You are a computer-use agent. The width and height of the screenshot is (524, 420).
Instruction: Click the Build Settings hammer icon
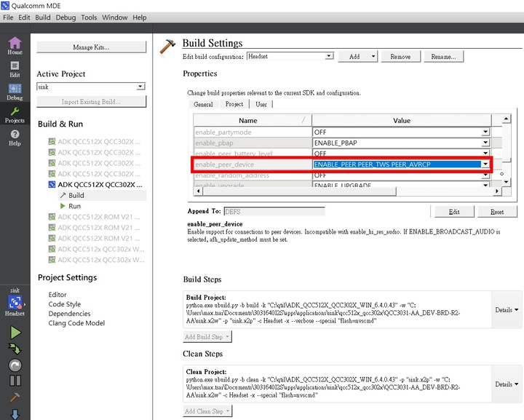coord(167,47)
